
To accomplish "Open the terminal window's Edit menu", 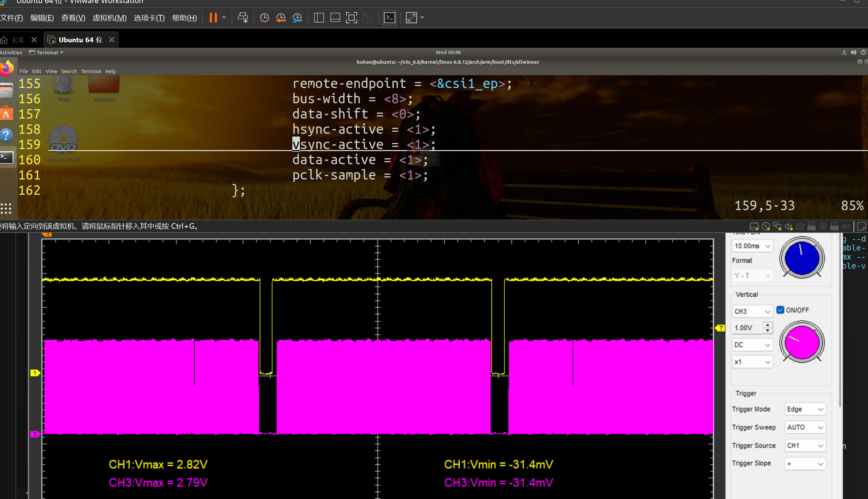I will [x=37, y=71].
